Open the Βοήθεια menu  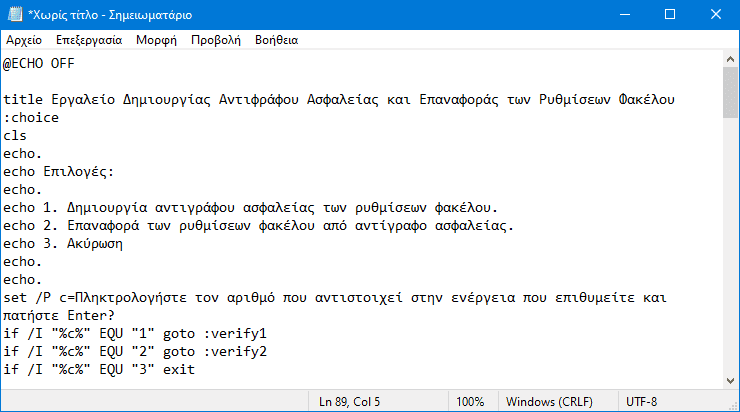point(277,40)
